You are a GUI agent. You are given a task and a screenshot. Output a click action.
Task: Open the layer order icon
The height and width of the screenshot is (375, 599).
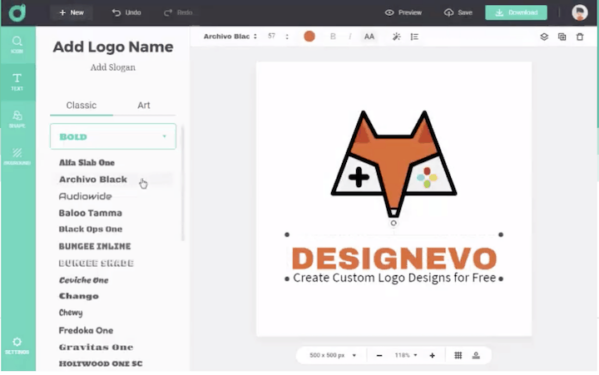click(544, 37)
